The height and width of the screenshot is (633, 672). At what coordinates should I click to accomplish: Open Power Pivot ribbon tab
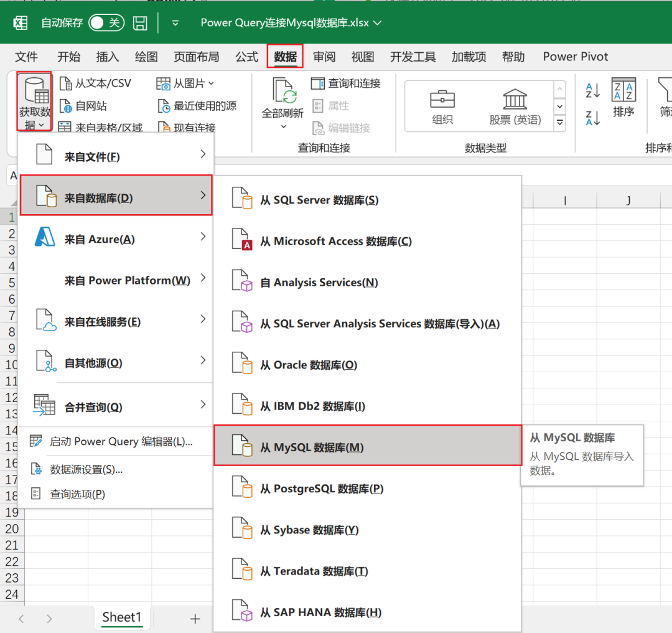575,57
